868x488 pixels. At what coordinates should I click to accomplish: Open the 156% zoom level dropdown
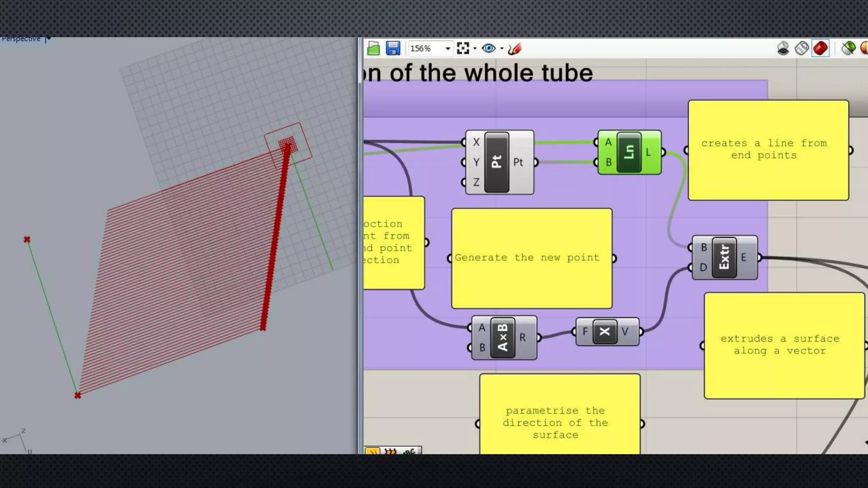coord(448,49)
